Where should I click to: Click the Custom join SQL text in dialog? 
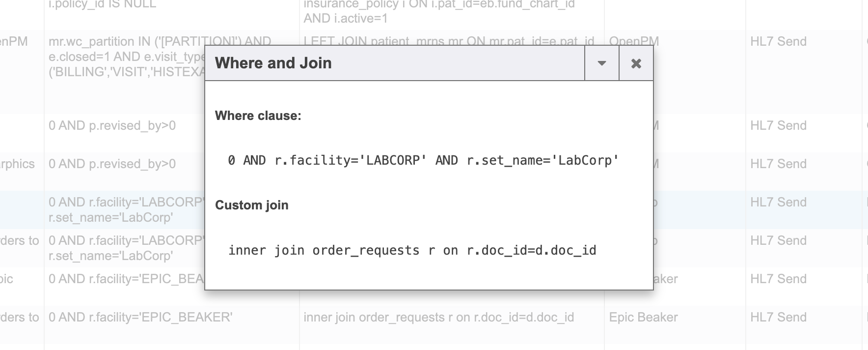(412, 251)
